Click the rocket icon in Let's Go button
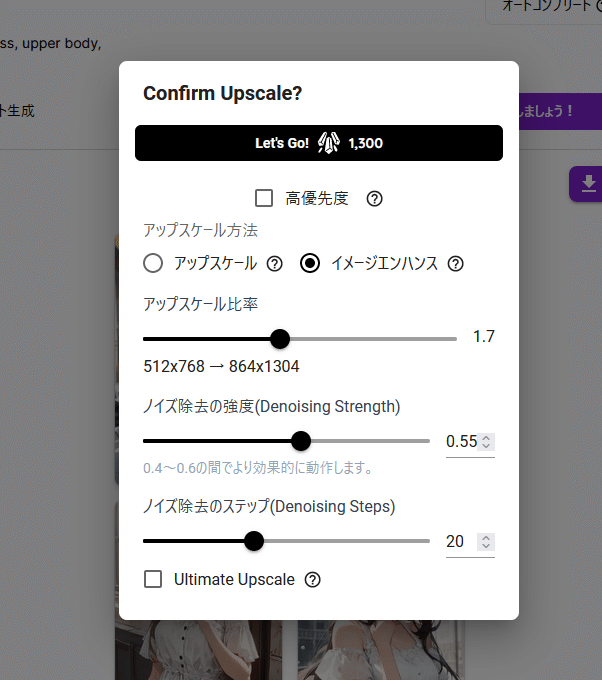This screenshot has width=602, height=680. [x=329, y=143]
